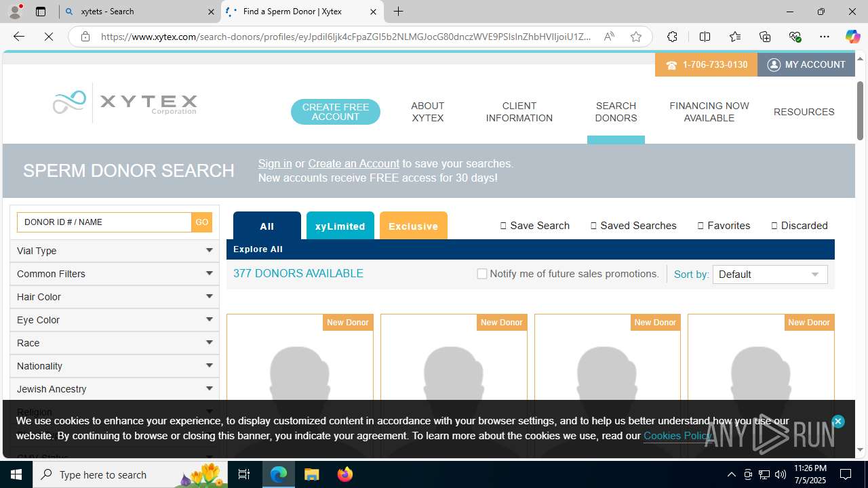Follow the Sign in link
This screenshot has height=488, width=868.
coord(275,163)
